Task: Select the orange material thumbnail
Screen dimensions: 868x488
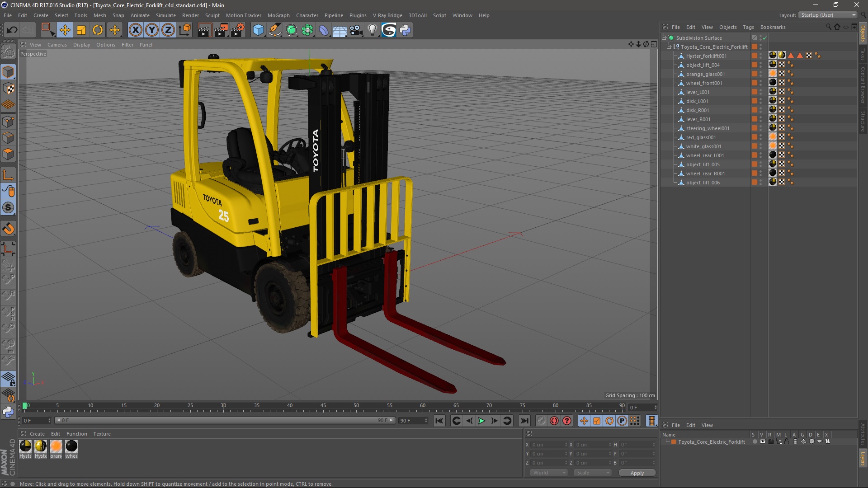Action: (x=56, y=446)
